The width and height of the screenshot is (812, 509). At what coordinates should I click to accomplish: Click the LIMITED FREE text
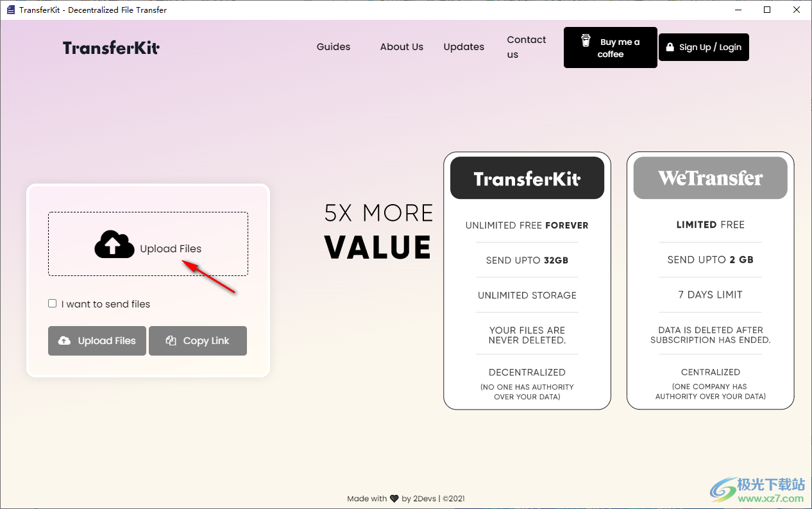pos(711,225)
